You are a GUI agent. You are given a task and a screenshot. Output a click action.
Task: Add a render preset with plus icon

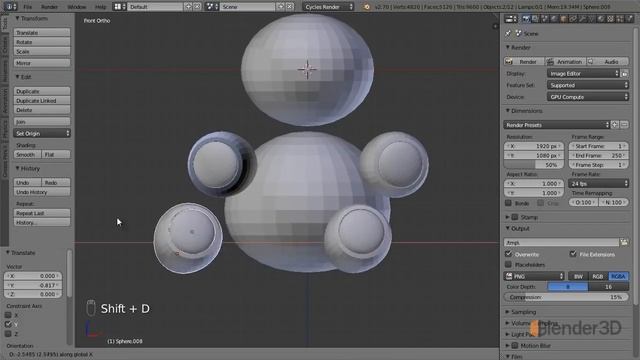pos(615,125)
